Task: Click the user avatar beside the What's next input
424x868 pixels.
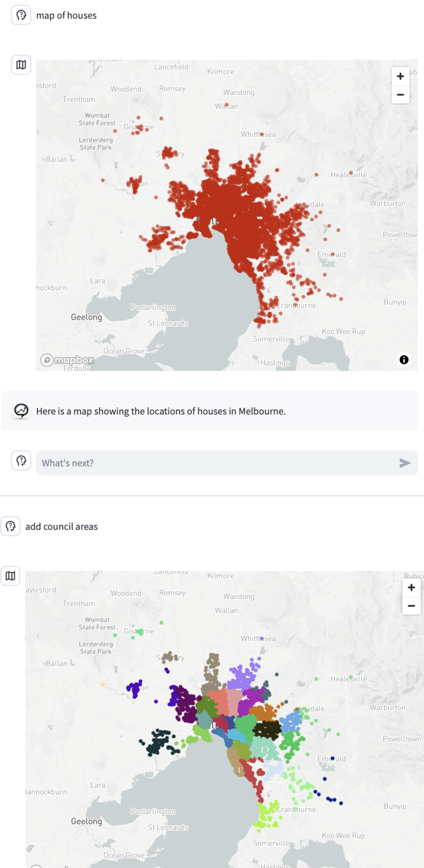Action: click(x=21, y=461)
